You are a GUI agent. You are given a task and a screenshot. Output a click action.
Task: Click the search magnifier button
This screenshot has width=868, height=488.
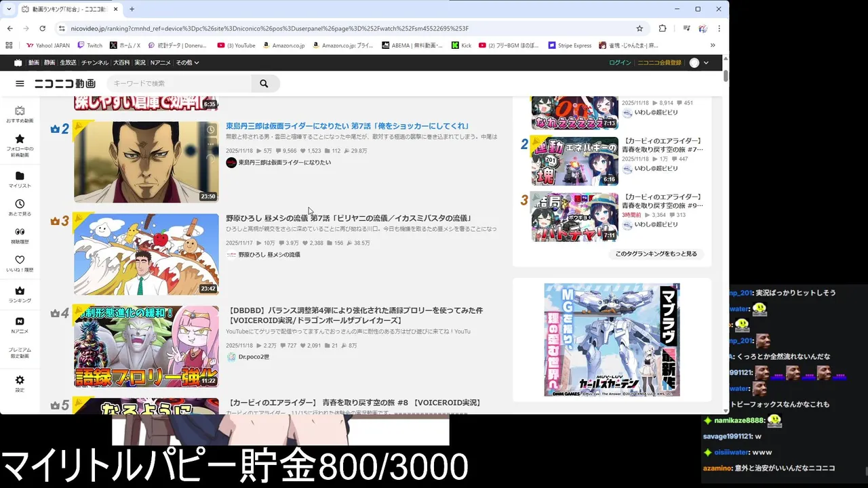(264, 83)
